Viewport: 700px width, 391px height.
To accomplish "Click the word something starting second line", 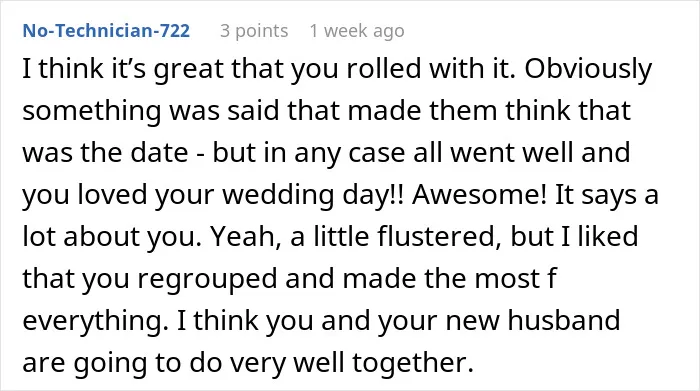I will [92, 112].
